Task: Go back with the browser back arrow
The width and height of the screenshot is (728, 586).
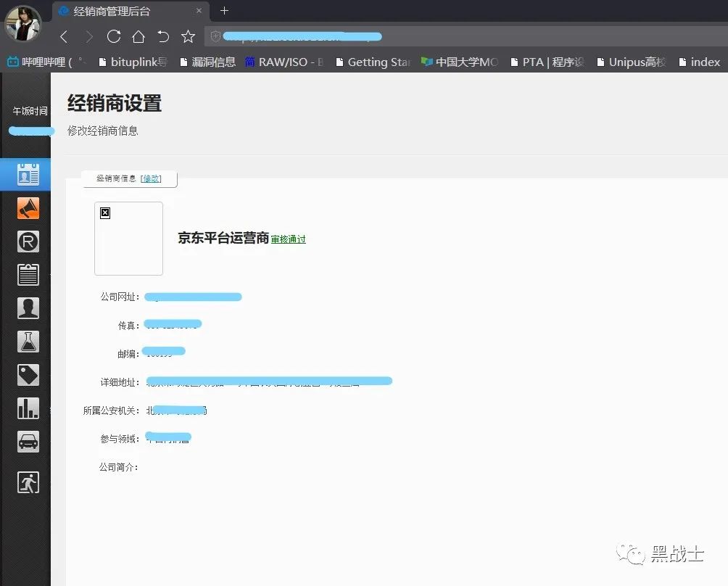Action: (64, 37)
